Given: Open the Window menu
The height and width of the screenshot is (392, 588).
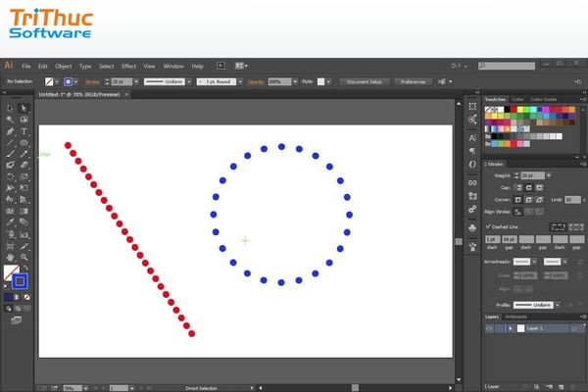Looking at the screenshot, I should click(x=173, y=66).
